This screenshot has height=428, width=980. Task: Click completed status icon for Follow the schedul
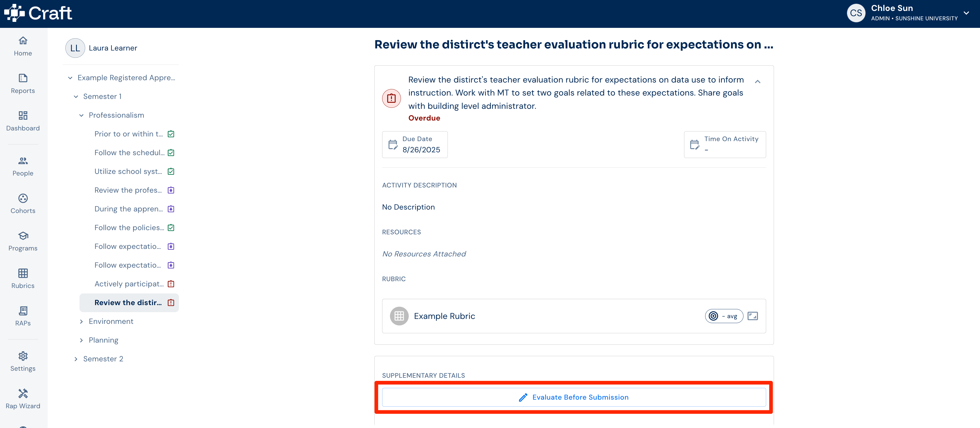coord(171,152)
